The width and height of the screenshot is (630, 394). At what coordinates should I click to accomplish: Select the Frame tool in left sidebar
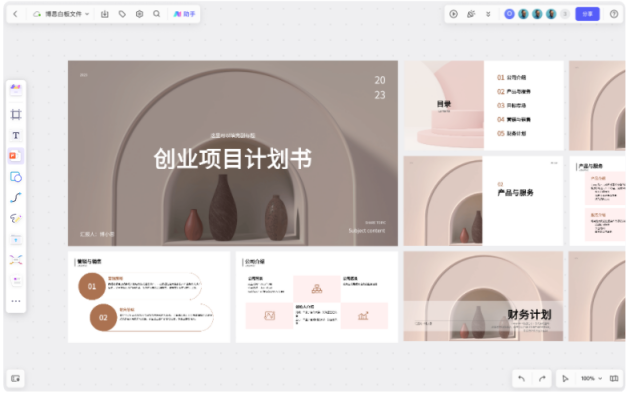(16, 115)
